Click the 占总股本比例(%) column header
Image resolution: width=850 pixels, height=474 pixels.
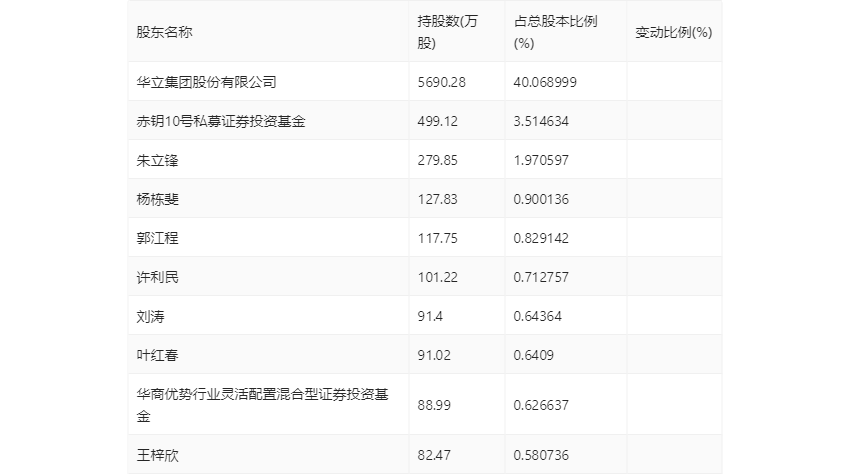pos(555,32)
